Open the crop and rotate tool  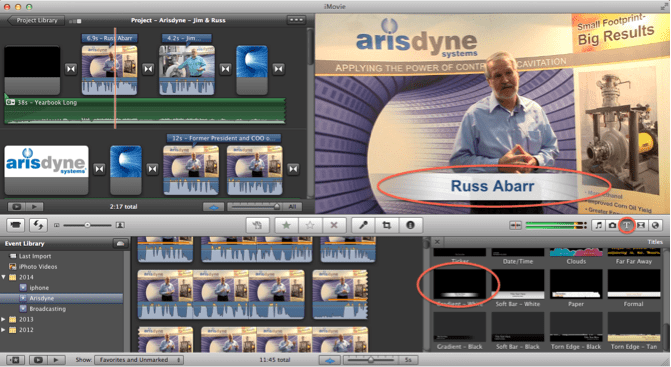pos(387,225)
